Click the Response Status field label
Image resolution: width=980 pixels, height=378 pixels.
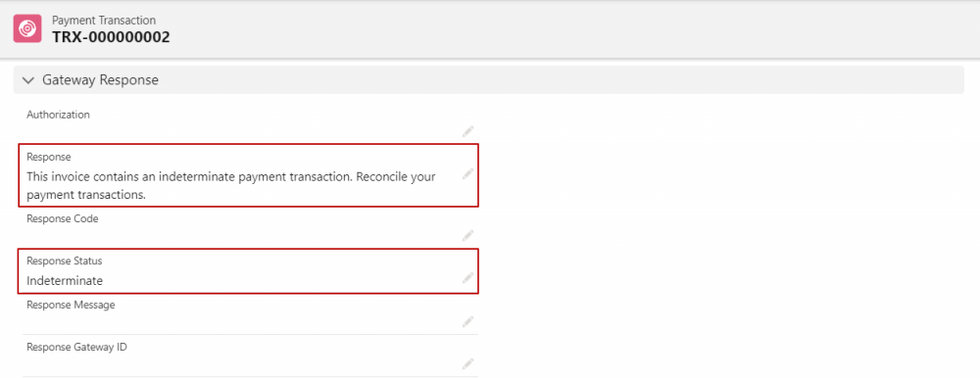pyautogui.click(x=65, y=260)
